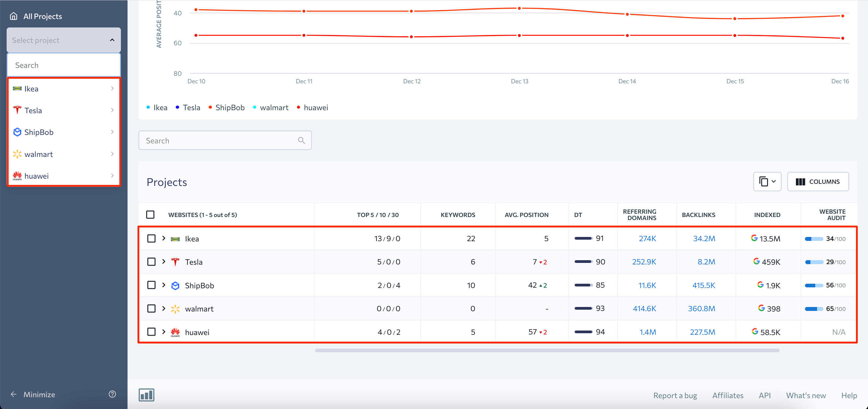Check the Ikea row checkbox
868x409 pixels.
pos(151,238)
